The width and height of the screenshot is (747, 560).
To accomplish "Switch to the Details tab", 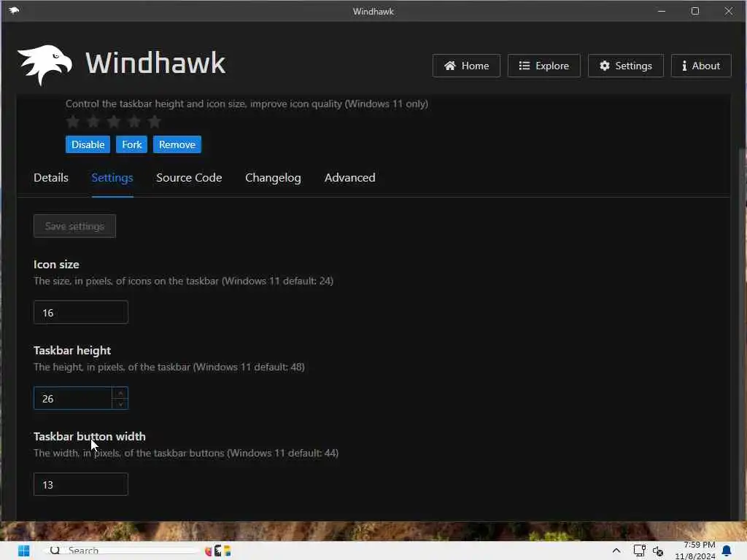I will click(x=51, y=178).
